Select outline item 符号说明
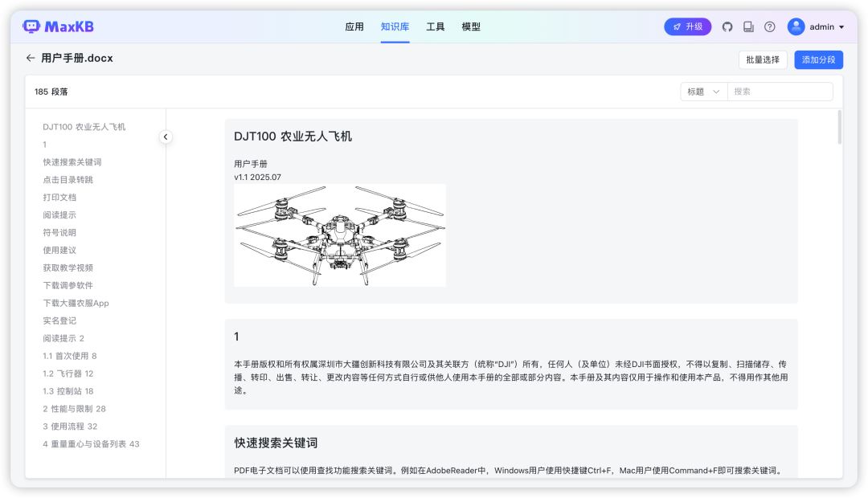 59,232
